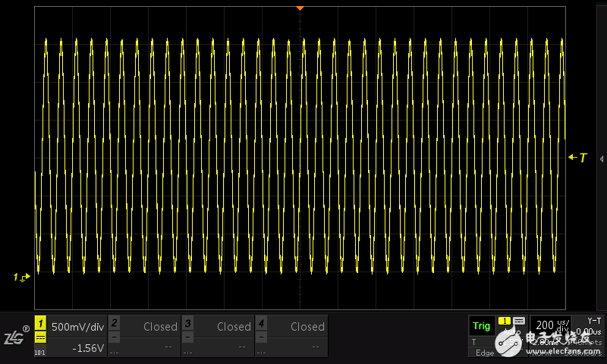Expand the right side panel arrow

pos(602,158)
